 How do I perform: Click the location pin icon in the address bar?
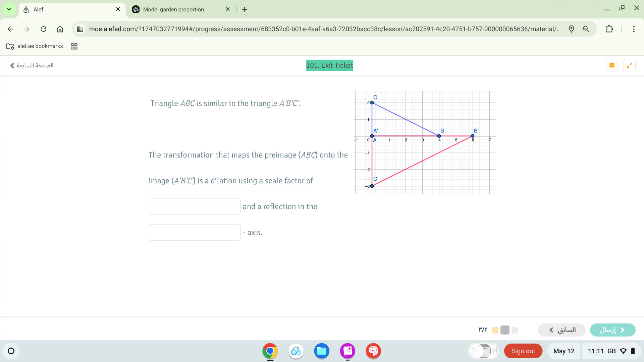[572, 29]
